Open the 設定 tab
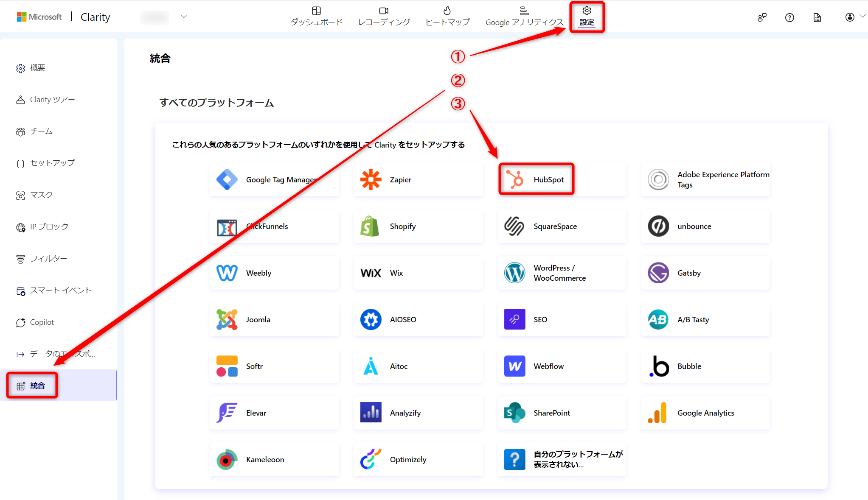This screenshot has width=868, height=500. coord(587,16)
